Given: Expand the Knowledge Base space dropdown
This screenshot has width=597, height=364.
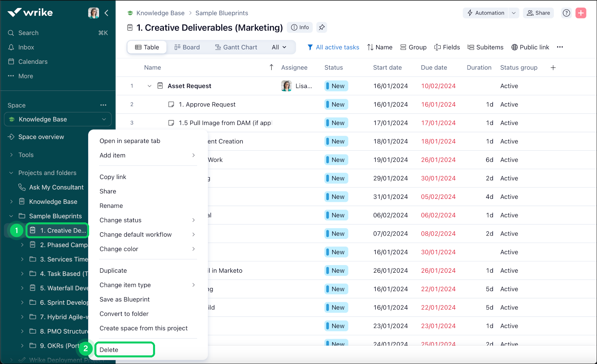Looking at the screenshot, I should [x=104, y=119].
